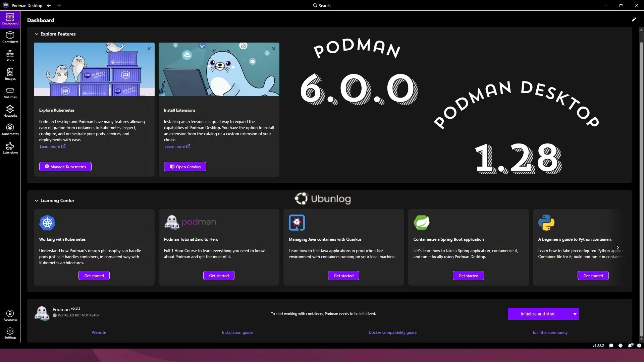Open Join the community link
The image size is (644, 362).
[x=550, y=333]
